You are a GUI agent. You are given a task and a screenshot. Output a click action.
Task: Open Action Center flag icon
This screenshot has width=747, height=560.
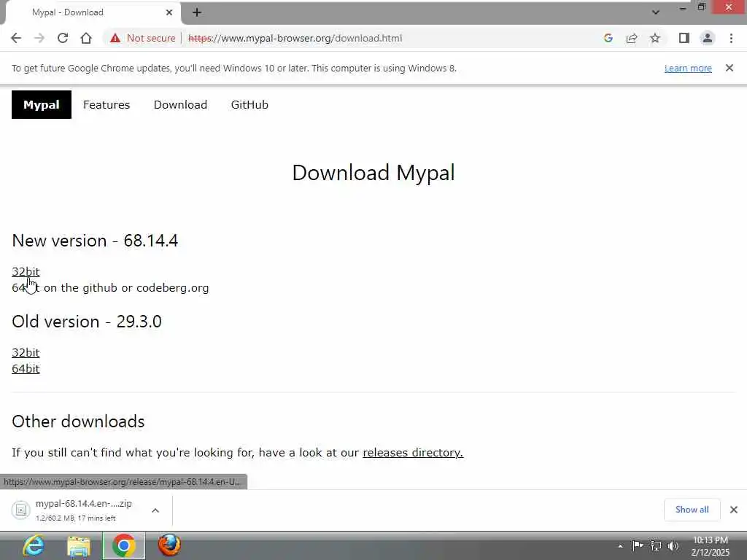[638, 545]
